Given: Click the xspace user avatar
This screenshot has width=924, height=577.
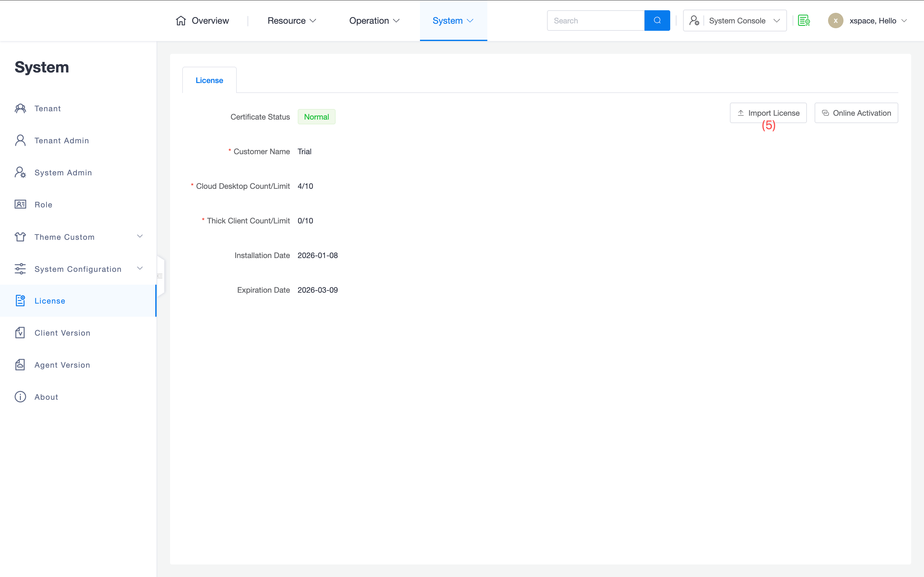Looking at the screenshot, I should click(835, 21).
